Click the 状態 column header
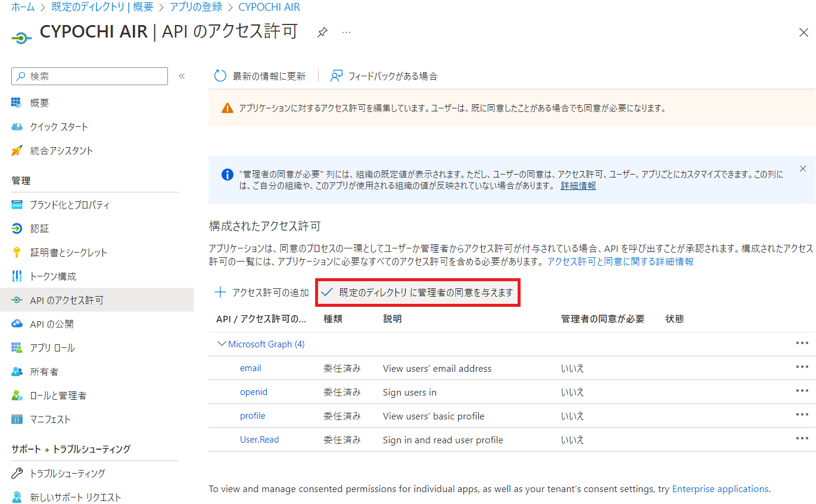Image resolution: width=816 pixels, height=504 pixels. point(675,319)
